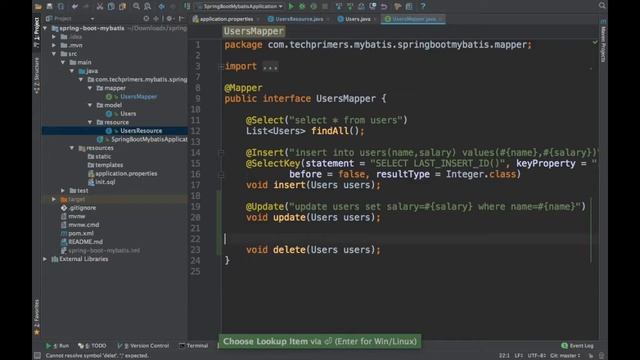Open the Terminal tool window
Screen dimensions: 640x360
click(194, 346)
